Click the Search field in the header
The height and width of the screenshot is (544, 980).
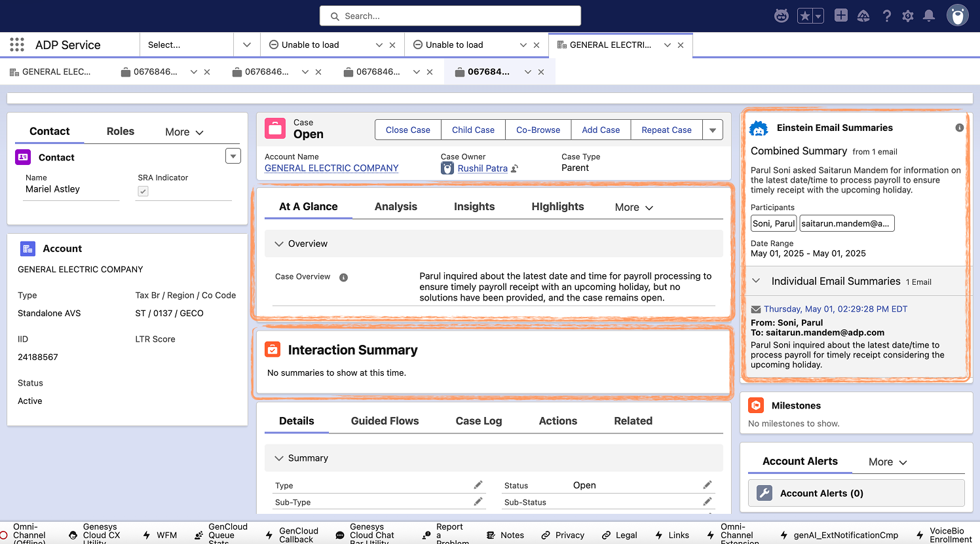(450, 15)
